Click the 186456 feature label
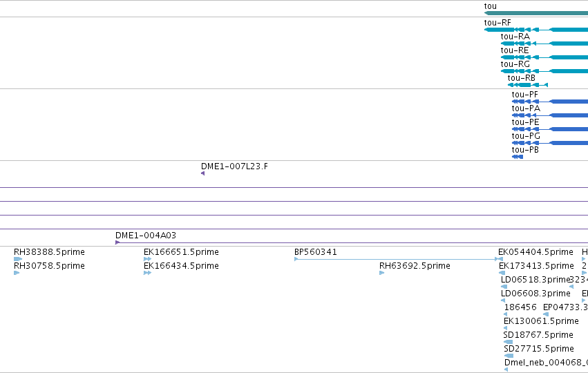The height and width of the screenshot is (373, 588). [520, 307]
